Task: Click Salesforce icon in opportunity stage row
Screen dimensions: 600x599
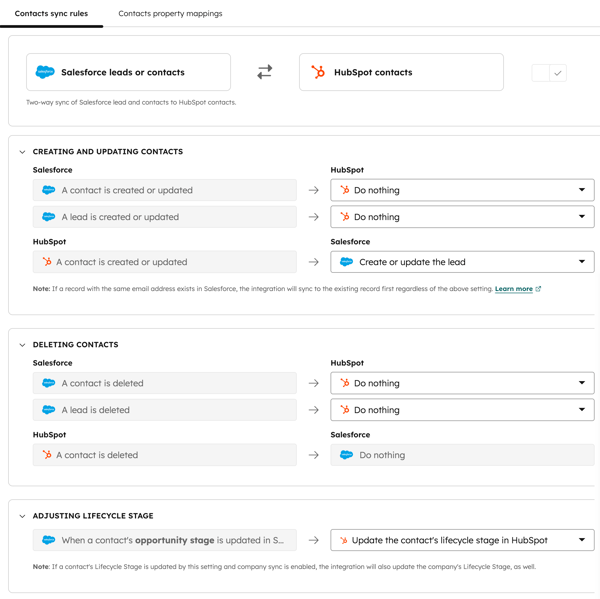Action: click(x=49, y=540)
